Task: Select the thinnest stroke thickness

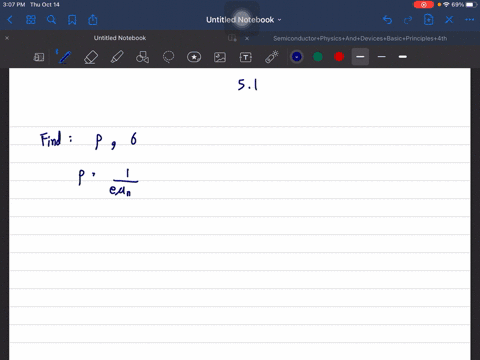Action: click(382, 57)
